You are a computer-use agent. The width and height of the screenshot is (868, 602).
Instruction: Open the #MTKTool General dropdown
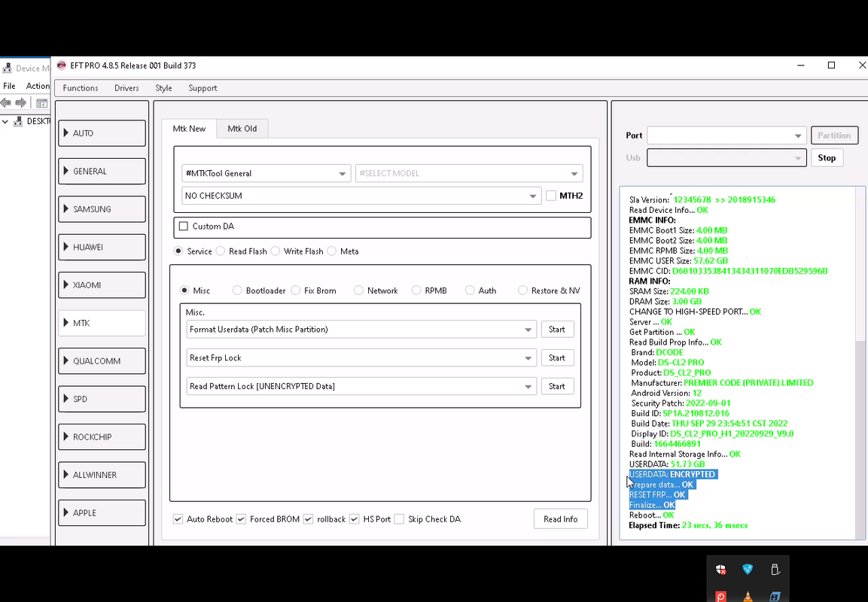266,173
